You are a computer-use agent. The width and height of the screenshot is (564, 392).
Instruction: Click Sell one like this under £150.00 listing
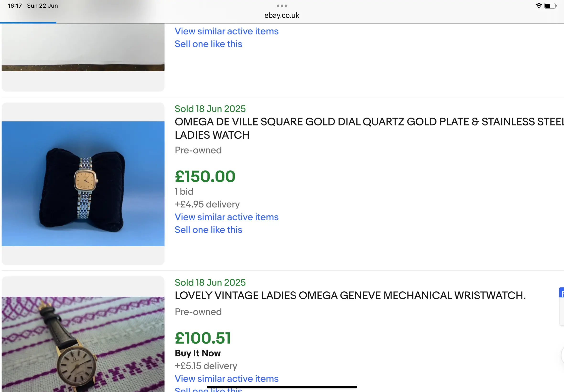click(x=208, y=230)
